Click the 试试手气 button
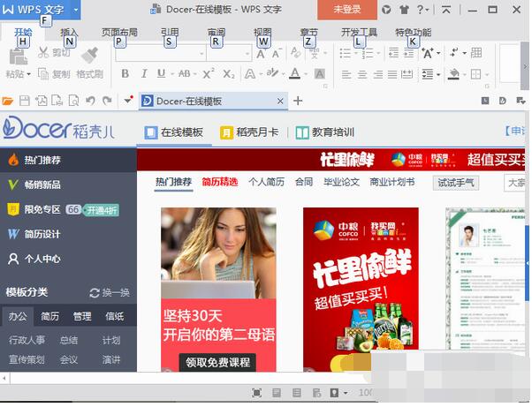532x407 pixels. tap(456, 183)
